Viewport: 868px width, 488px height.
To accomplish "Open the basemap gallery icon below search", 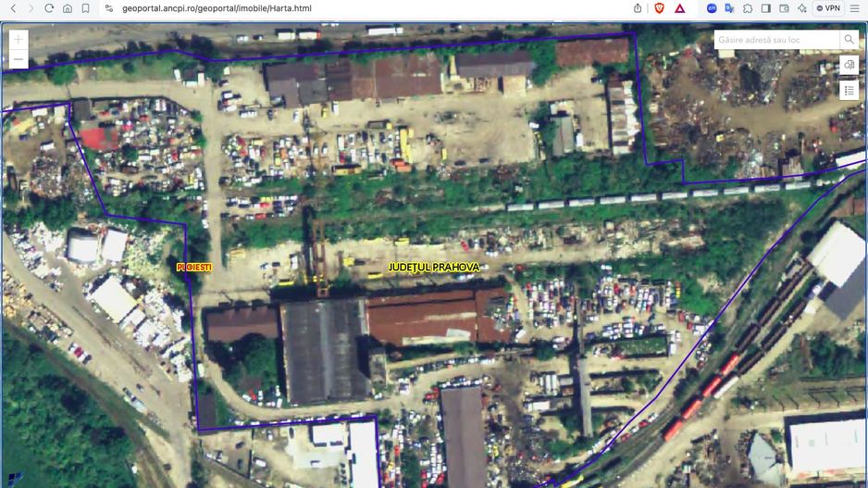I will click(849, 66).
